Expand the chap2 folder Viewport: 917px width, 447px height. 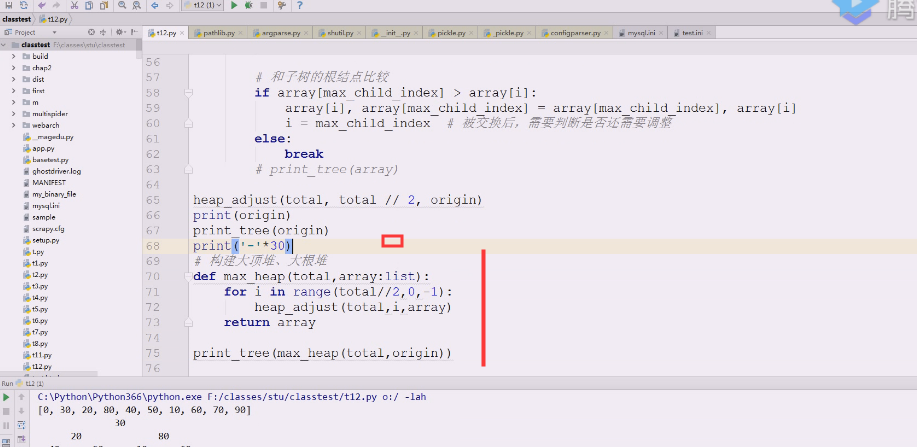pos(13,68)
